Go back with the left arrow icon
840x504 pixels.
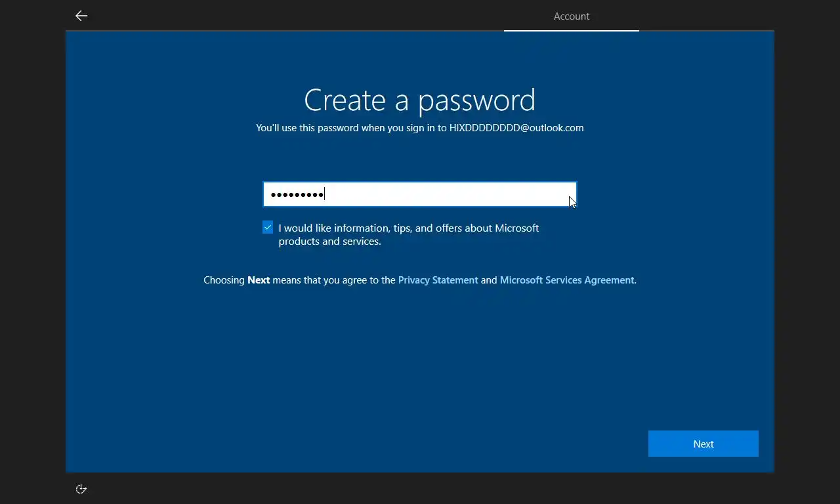point(81,16)
